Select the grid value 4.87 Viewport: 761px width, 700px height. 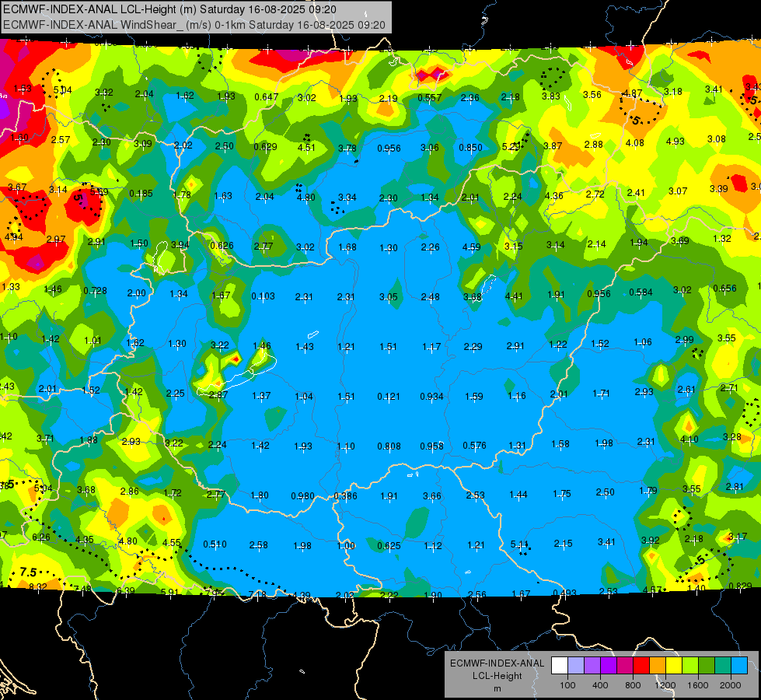633,93
